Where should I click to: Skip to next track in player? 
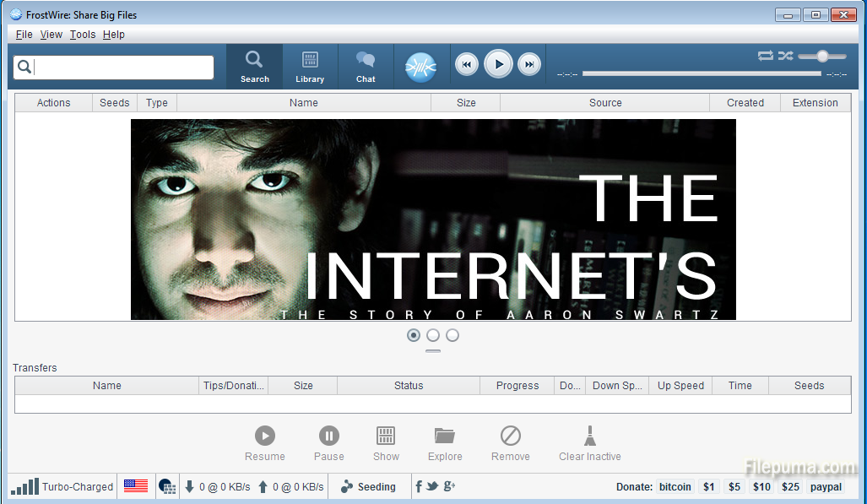tap(529, 64)
